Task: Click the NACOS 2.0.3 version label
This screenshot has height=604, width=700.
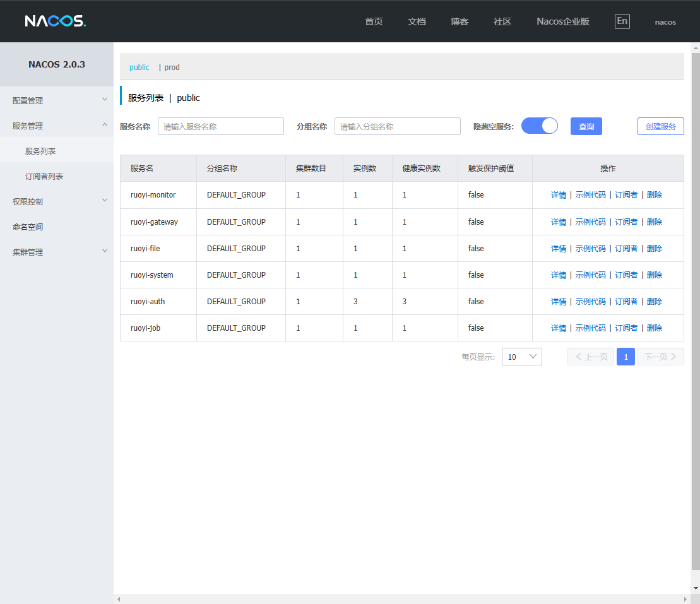Action: (57, 64)
